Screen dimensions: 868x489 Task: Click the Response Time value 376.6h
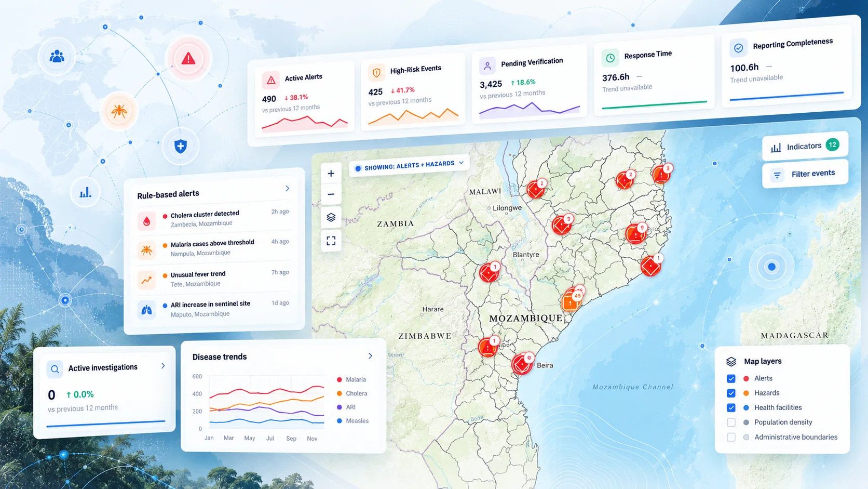pos(616,77)
